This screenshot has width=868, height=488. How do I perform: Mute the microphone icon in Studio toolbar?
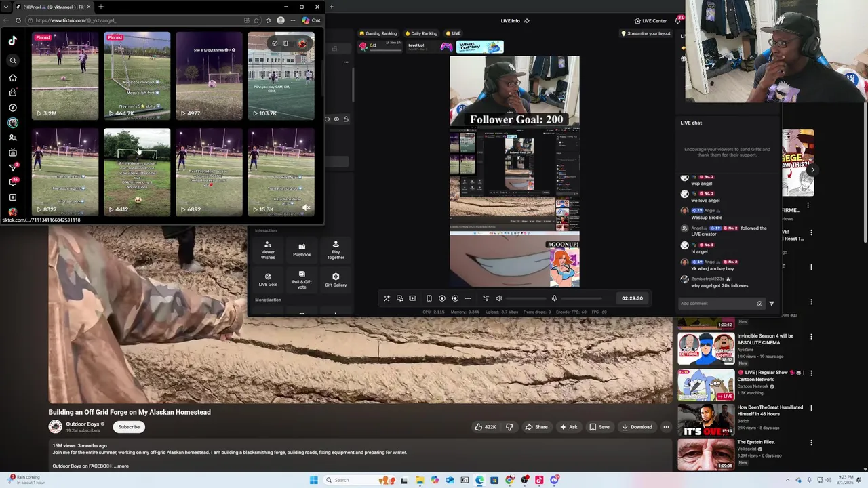tap(554, 298)
